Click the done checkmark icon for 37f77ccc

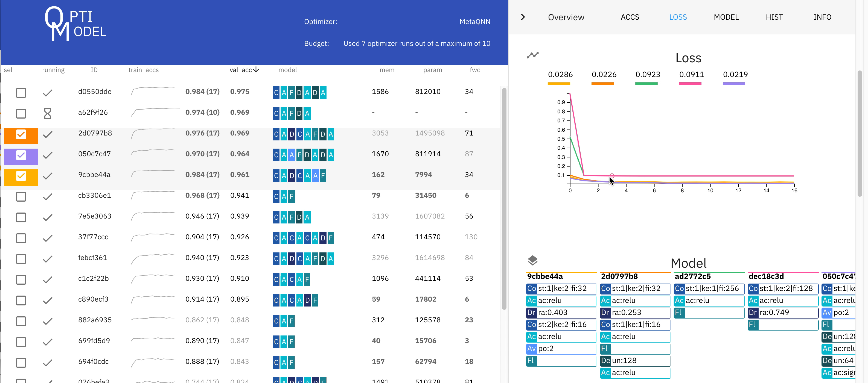(x=48, y=238)
